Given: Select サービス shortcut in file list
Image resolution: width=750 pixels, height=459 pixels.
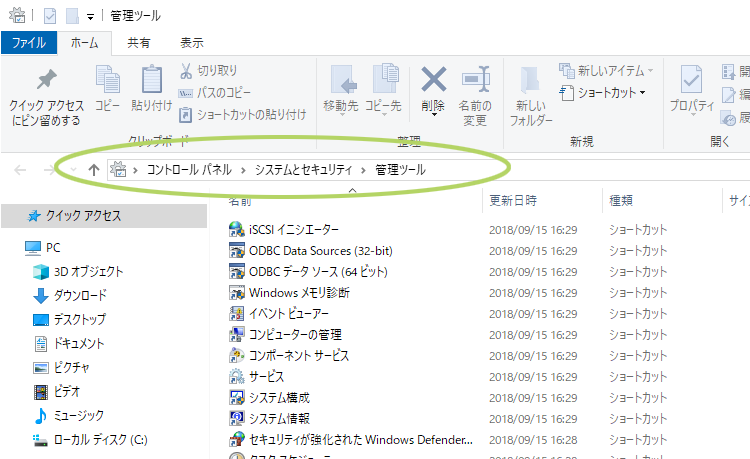Looking at the screenshot, I should click(x=266, y=377).
